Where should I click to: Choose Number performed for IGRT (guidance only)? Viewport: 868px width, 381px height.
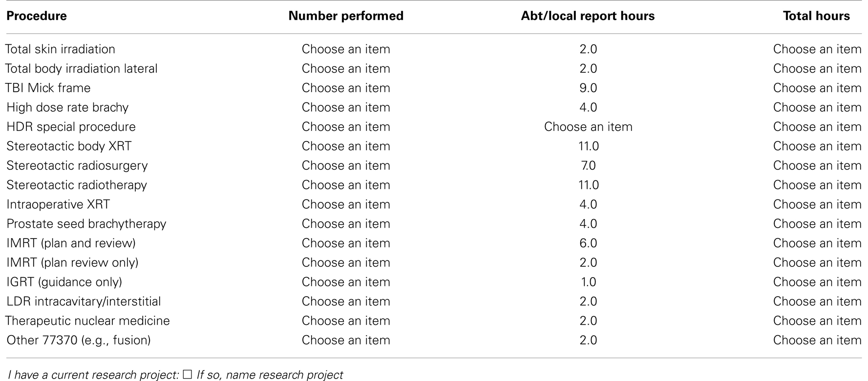point(346,282)
